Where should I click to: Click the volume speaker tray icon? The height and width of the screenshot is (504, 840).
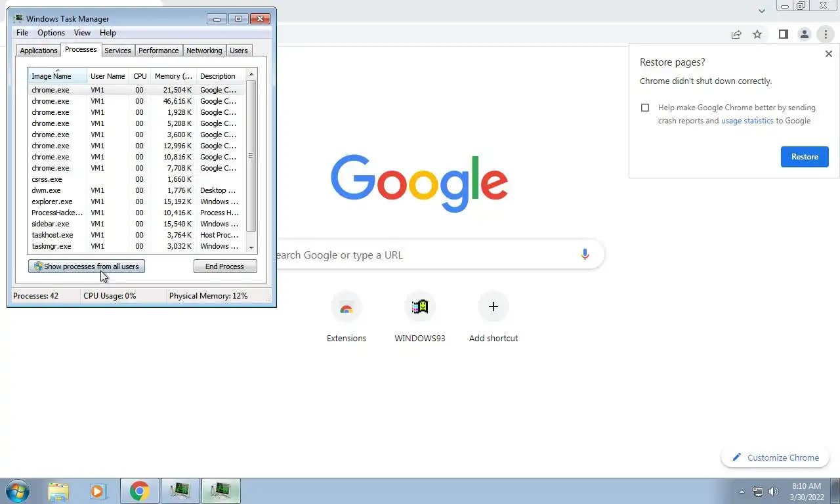[774, 492]
